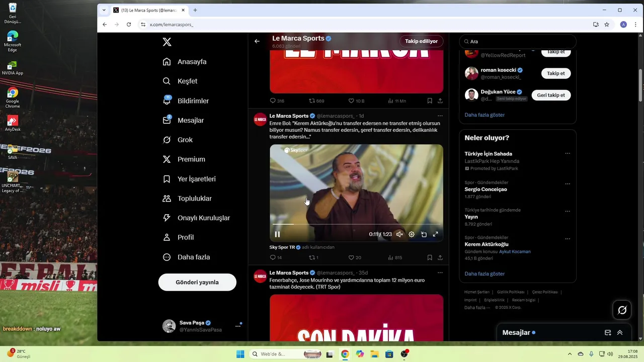Open Windows Start menu
The height and width of the screenshot is (362, 644).
tap(240, 354)
